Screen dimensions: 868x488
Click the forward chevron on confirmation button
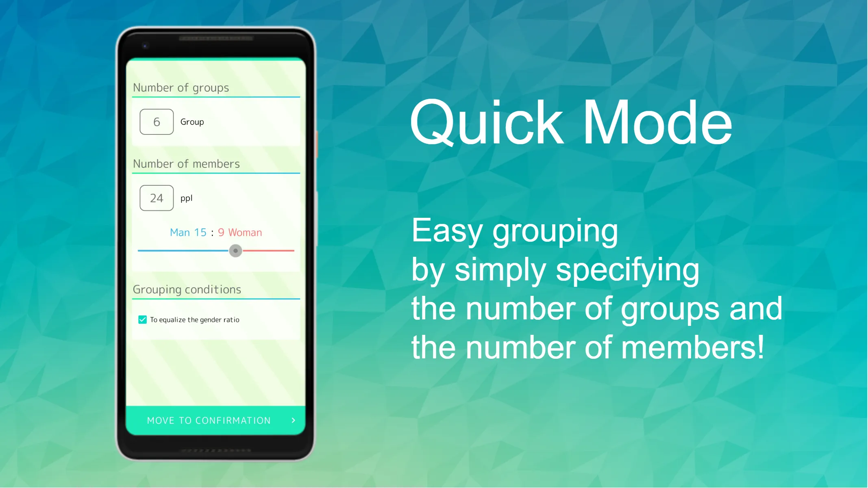pos(294,420)
